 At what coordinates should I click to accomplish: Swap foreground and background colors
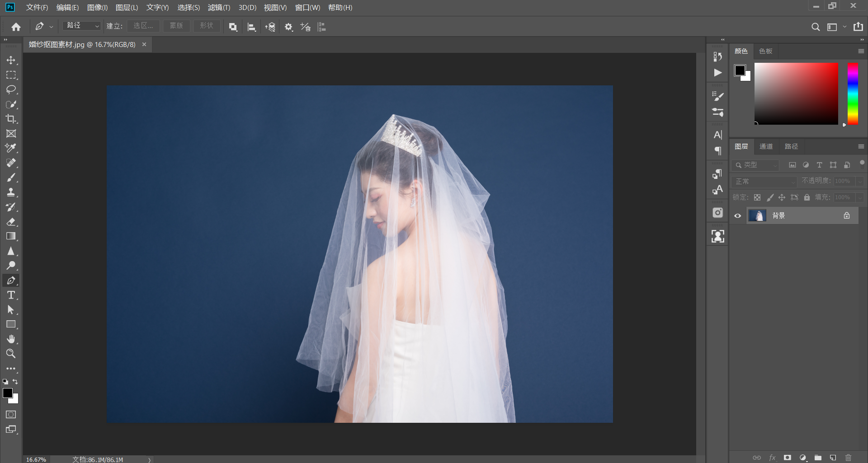coord(15,382)
